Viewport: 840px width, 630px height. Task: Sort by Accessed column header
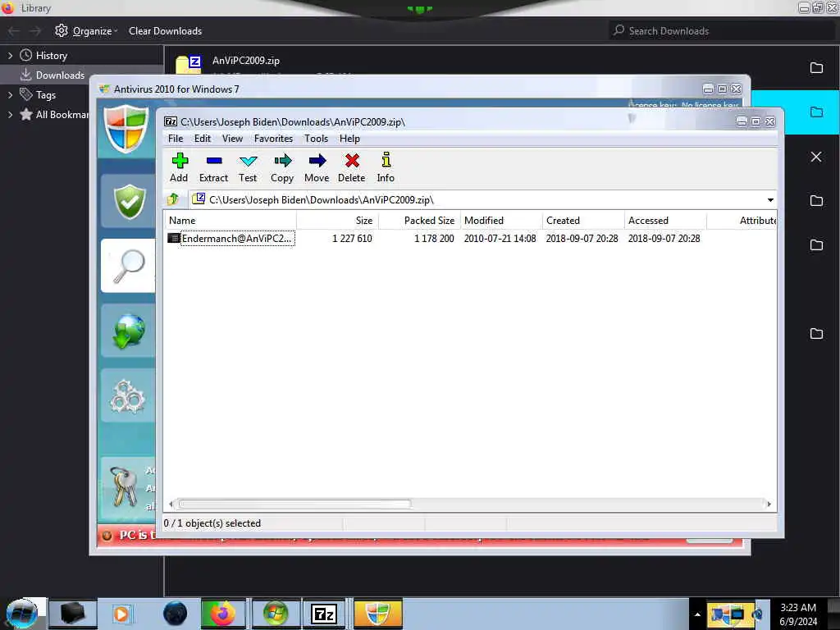coord(665,221)
